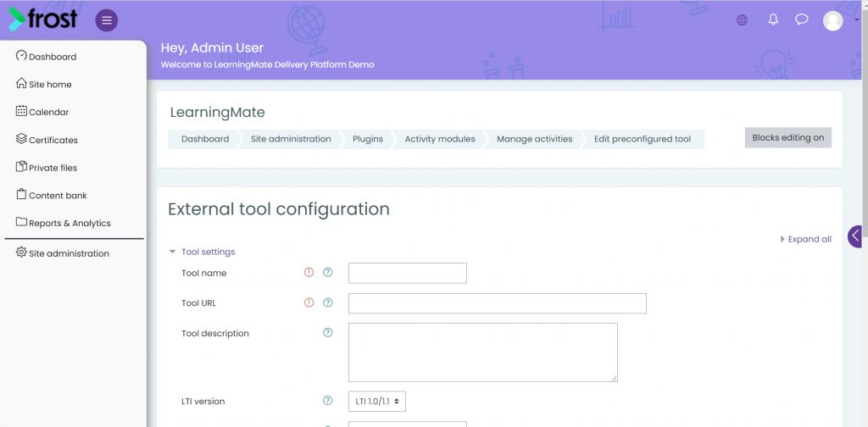This screenshot has width=868, height=427.
Task: Open the messages chat bubble icon
Action: 801,20
